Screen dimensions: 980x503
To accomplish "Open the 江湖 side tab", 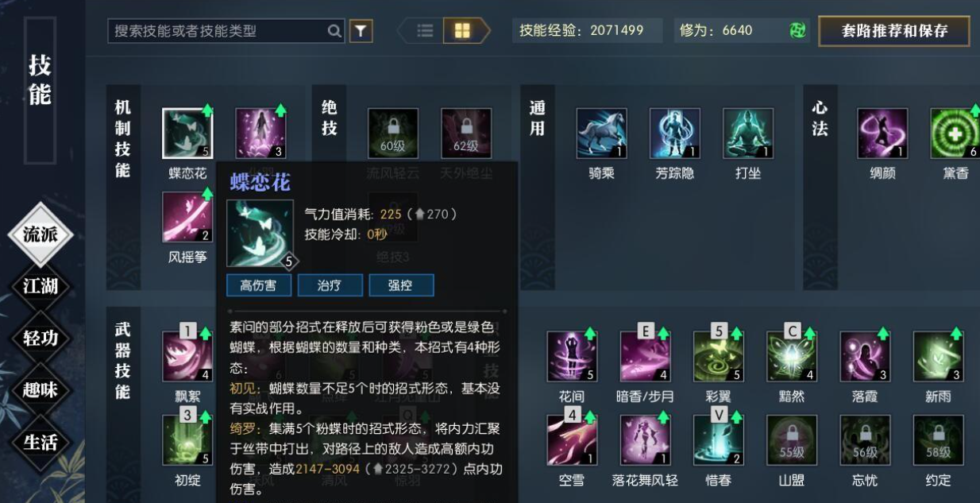I will (40, 286).
